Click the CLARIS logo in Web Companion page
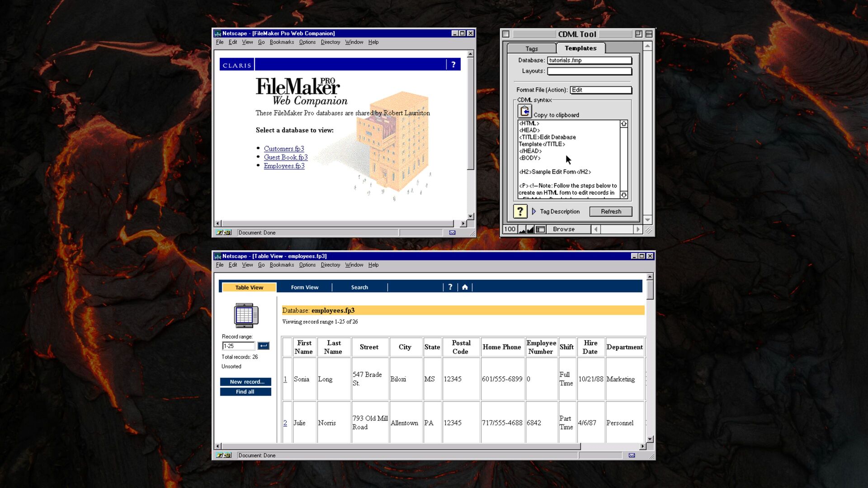The height and width of the screenshot is (488, 868). (237, 65)
